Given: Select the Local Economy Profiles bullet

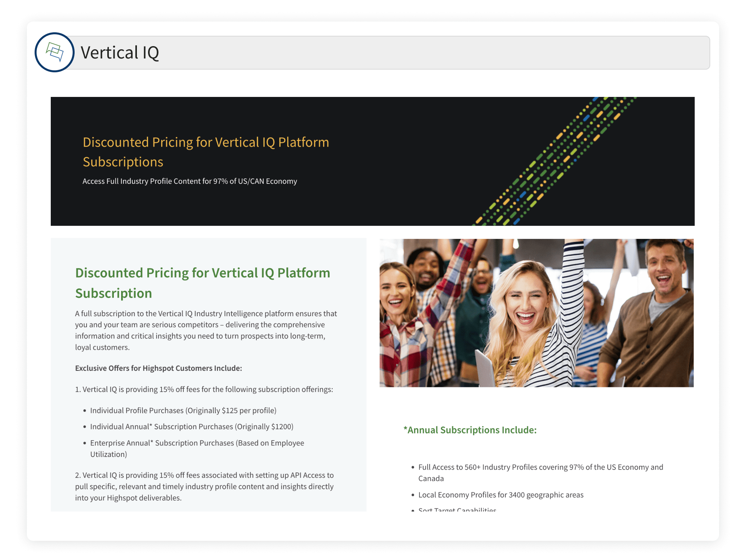Looking at the screenshot, I should (x=501, y=495).
